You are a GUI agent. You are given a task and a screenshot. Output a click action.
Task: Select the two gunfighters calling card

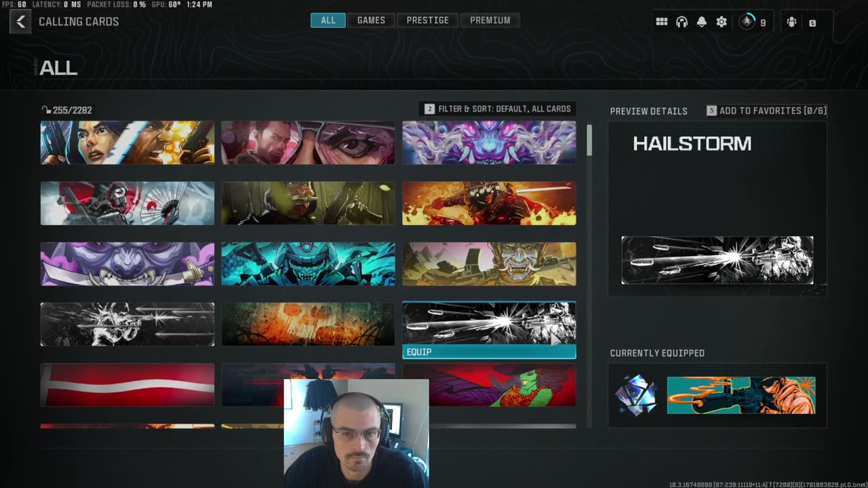click(x=127, y=142)
